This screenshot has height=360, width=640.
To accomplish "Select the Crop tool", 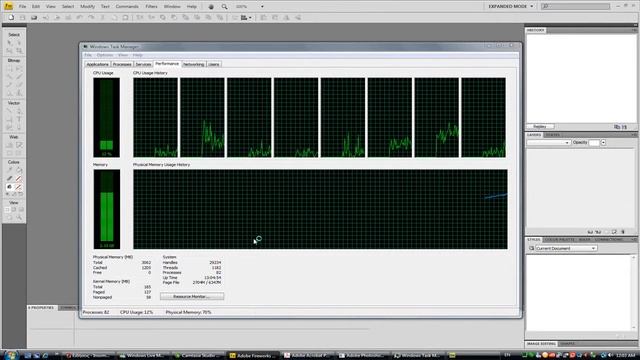I will tap(19, 51).
